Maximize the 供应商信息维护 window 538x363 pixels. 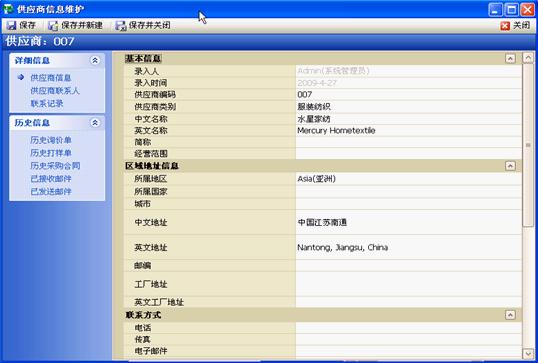511,10
